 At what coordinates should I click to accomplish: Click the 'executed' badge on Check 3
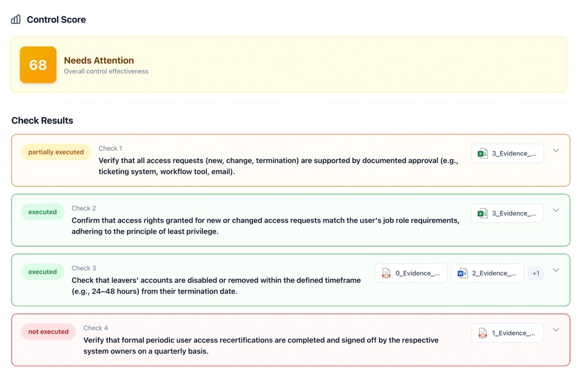pos(42,271)
